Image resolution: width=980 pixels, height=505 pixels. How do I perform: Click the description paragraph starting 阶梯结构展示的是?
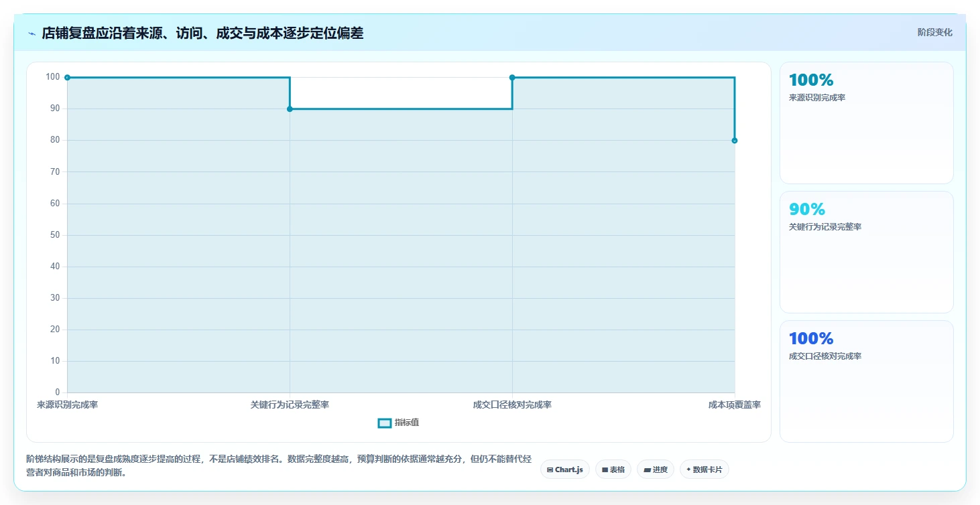click(x=279, y=465)
